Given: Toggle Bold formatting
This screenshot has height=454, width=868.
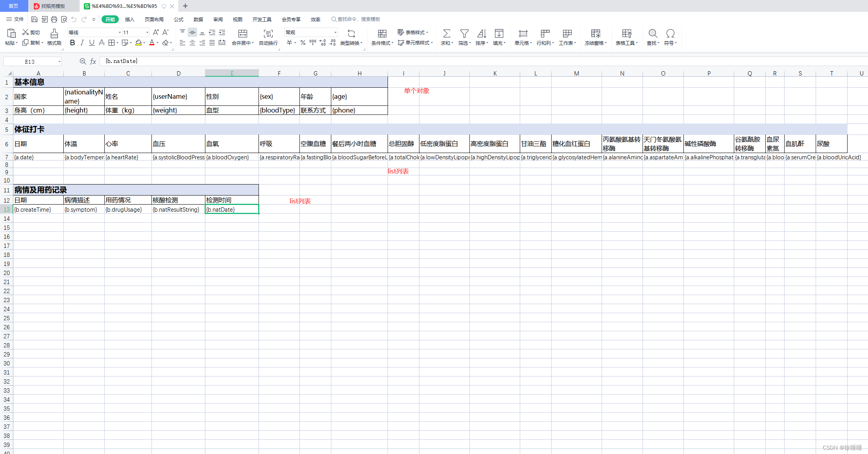Looking at the screenshot, I should coord(72,42).
